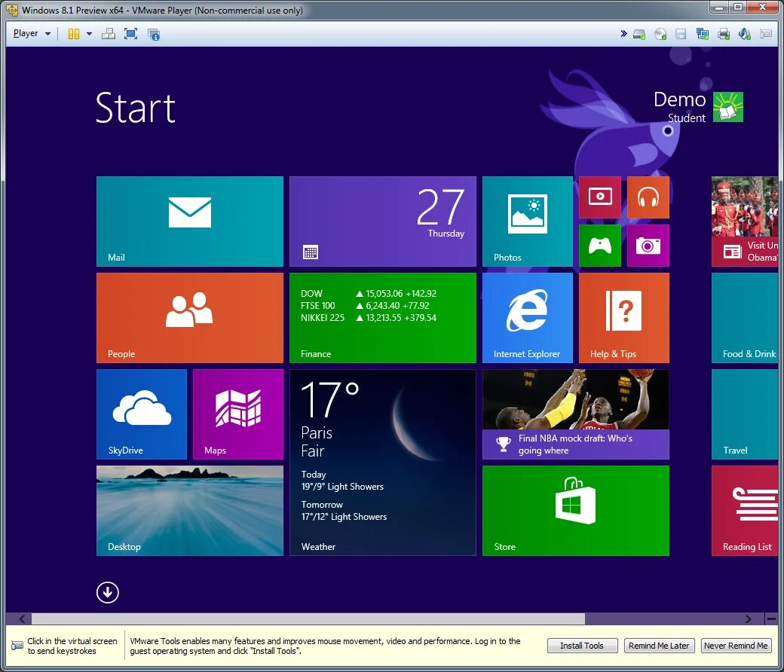Click the sound card device icon

[x=744, y=34]
